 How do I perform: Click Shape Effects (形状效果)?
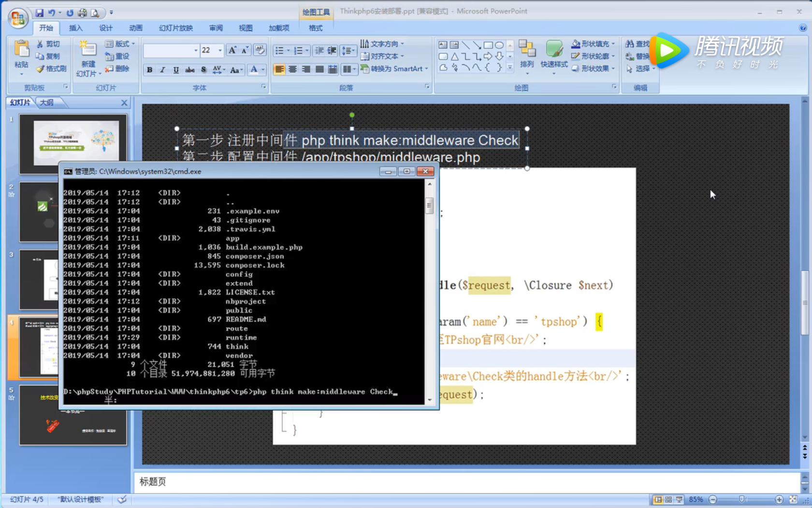click(x=593, y=69)
